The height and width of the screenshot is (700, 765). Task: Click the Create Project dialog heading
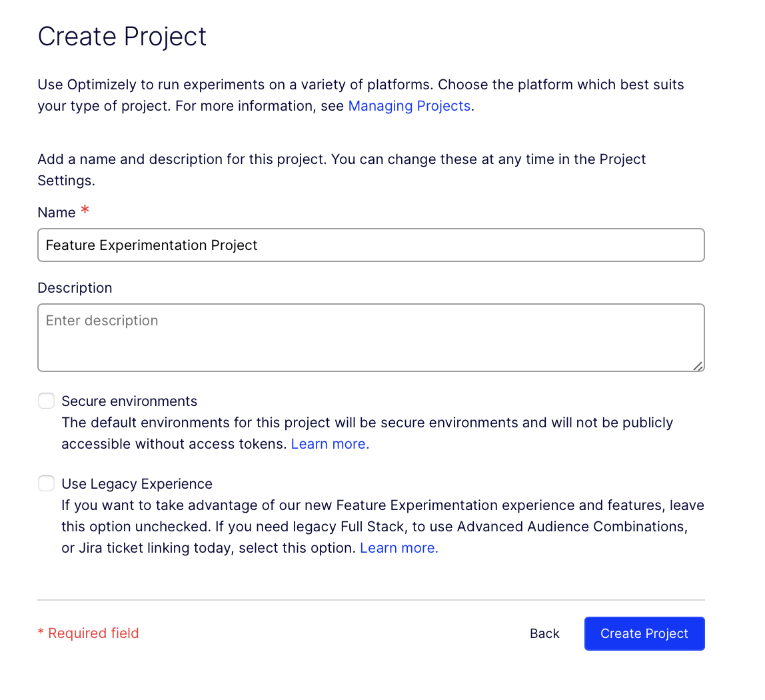(122, 37)
